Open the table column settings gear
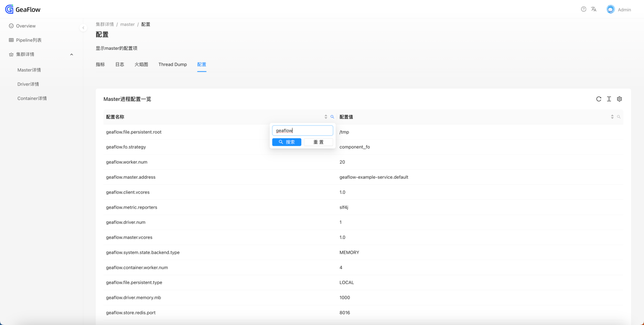 (x=619, y=99)
